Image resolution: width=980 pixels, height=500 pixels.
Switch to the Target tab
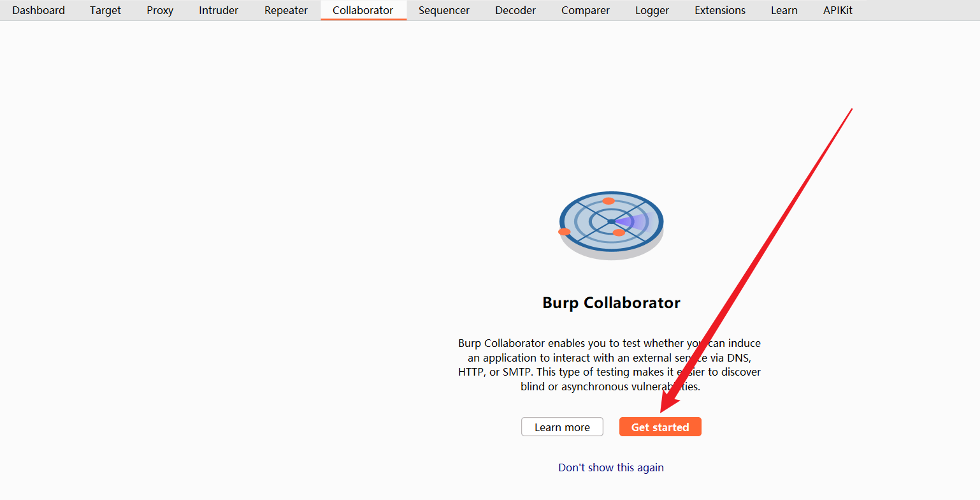coord(105,10)
